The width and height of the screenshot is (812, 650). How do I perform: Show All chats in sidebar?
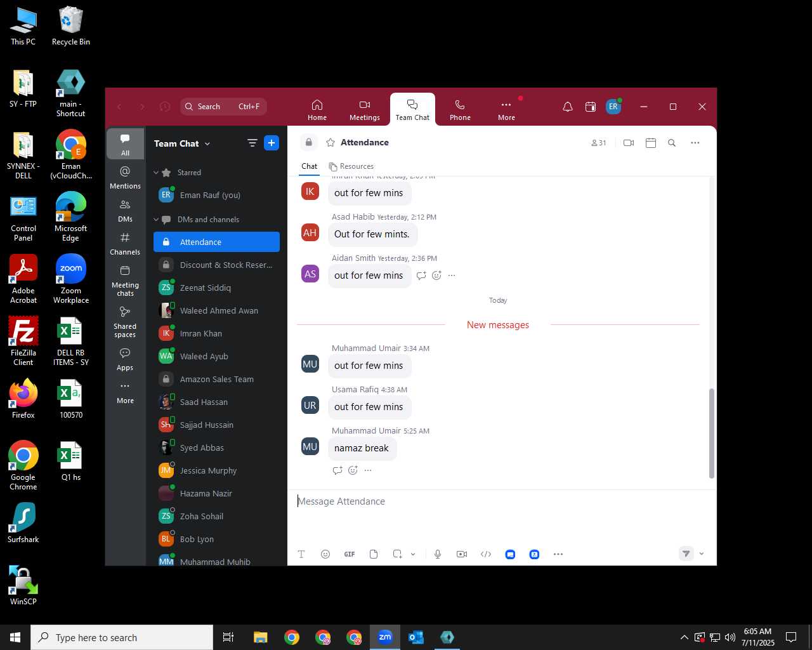[x=125, y=144]
